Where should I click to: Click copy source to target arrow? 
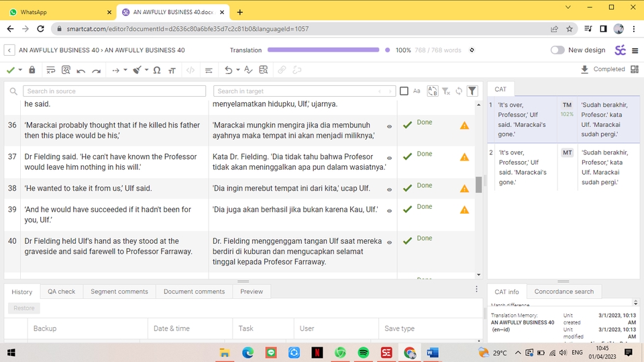116,71
